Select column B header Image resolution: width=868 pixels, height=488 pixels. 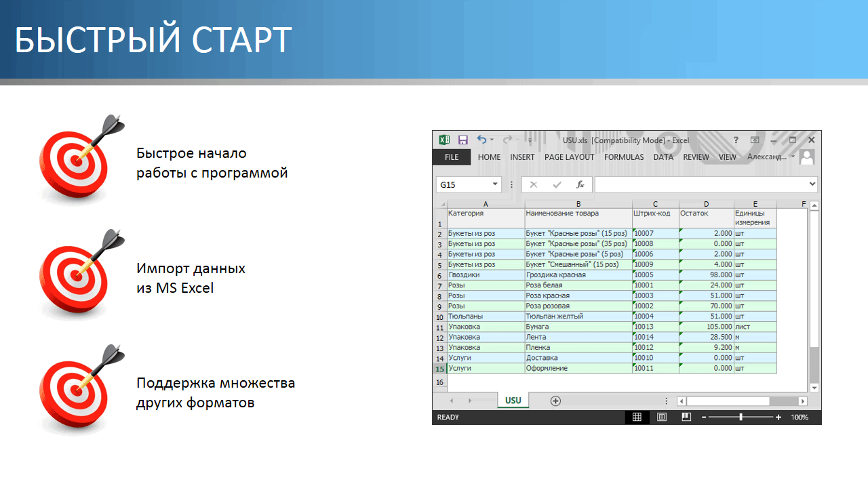(x=578, y=204)
